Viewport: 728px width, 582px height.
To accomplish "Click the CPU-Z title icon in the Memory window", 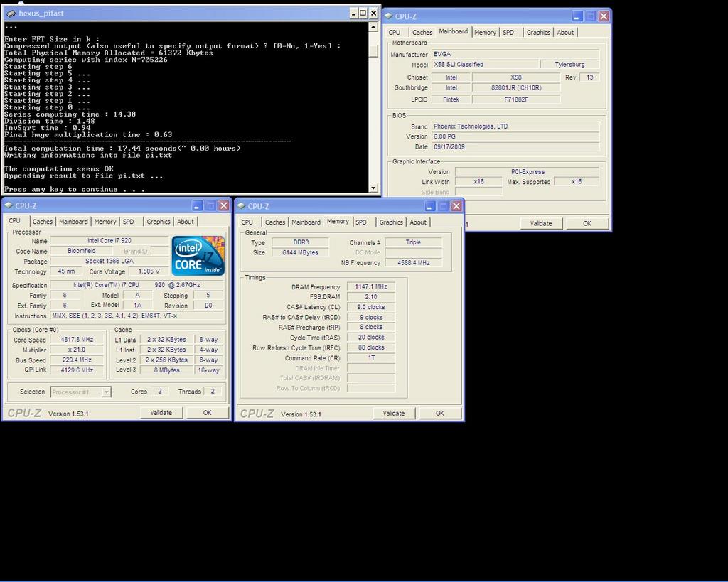I will click(x=241, y=205).
